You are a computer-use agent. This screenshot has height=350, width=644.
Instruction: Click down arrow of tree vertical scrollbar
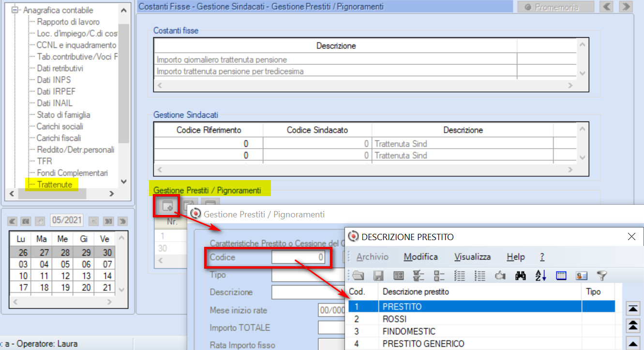(x=123, y=182)
